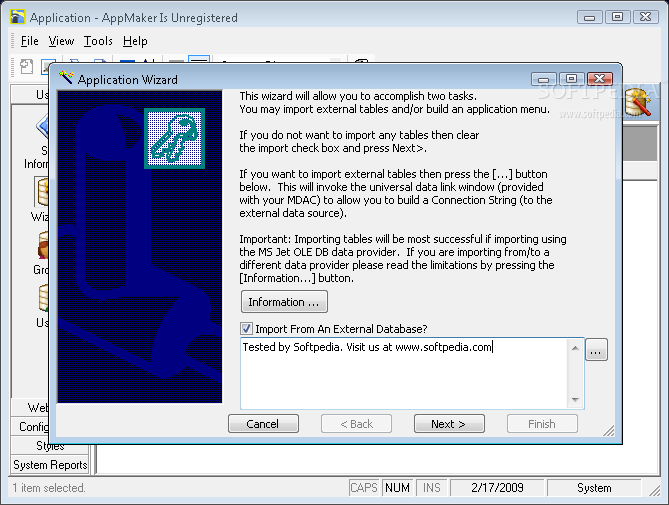
Task: Click the Next > button
Action: tap(449, 424)
